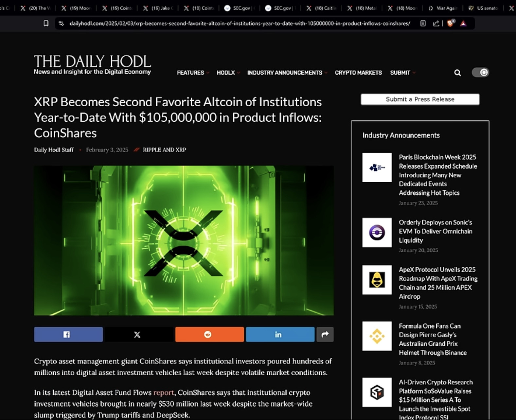Open the CoinShares report link
The width and height of the screenshot is (516, 420).
[x=164, y=393]
